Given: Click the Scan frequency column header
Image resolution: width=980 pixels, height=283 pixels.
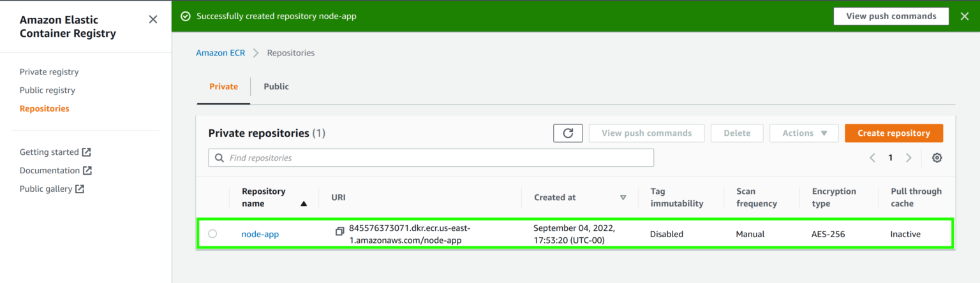Looking at the screenshot, I should (757, 198).
